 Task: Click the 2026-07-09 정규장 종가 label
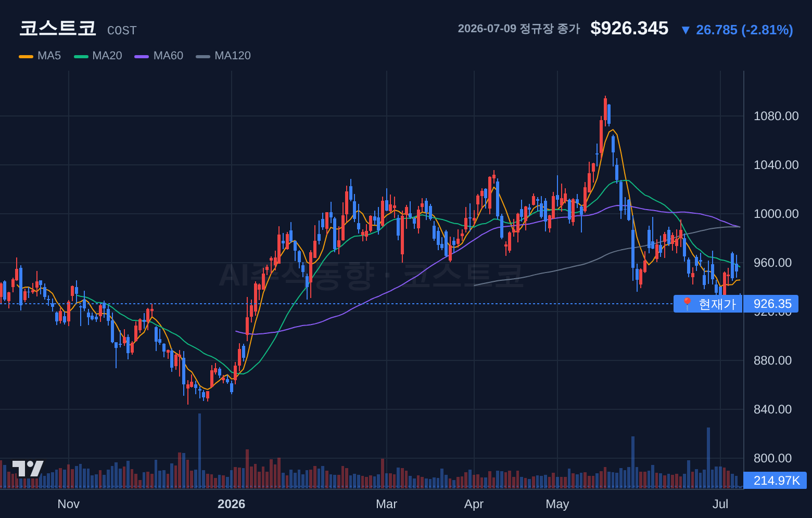coord(519,29)
